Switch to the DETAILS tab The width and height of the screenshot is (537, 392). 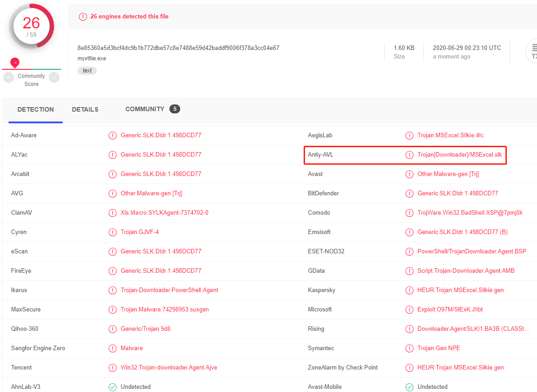point(85,109)
